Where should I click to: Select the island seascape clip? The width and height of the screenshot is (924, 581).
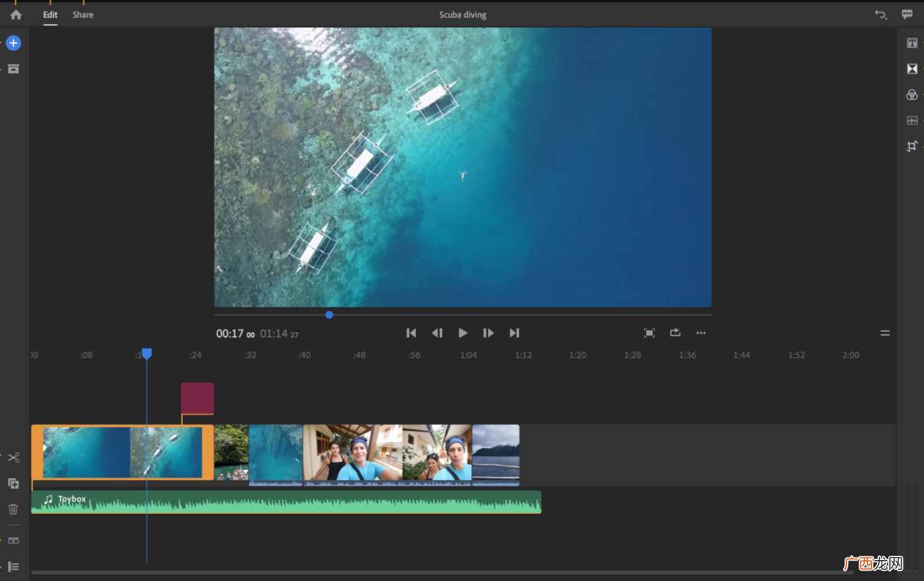coord(496,455)
